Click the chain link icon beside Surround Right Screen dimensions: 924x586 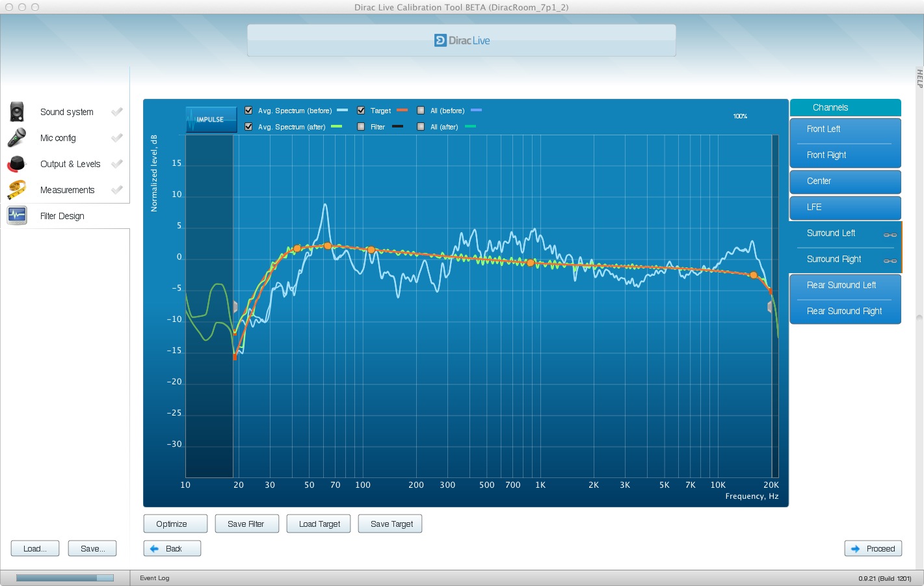(x=890, y=261)
